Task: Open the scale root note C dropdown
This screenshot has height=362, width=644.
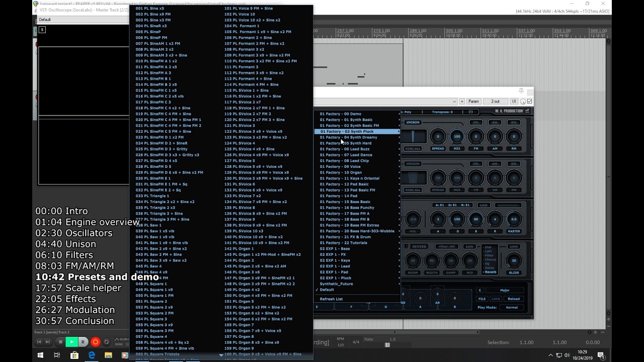Action: coord(480,290)
